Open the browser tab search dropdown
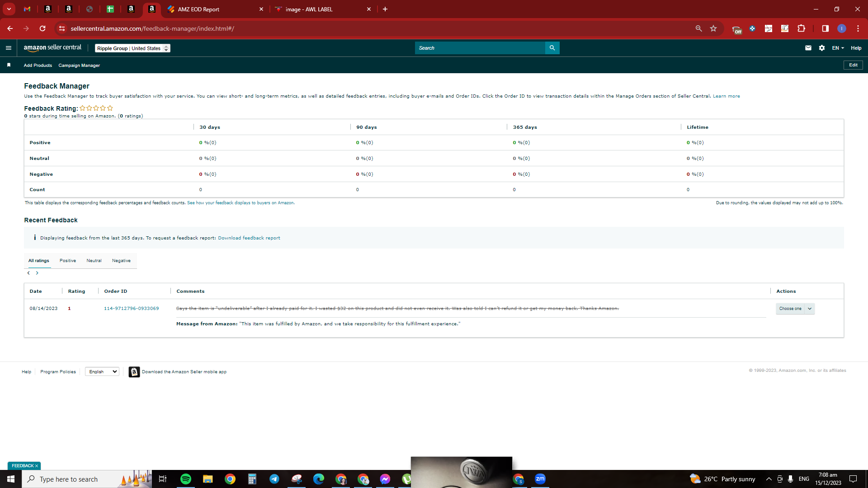Image resolution: width=868 pixels, height=488 pixels. 9,9
